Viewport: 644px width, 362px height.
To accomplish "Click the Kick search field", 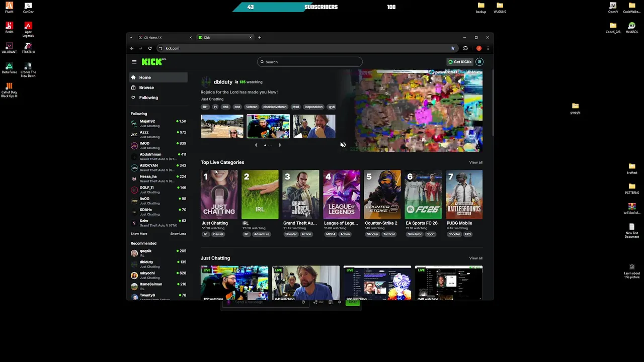I will pyautogui.click(x=309, y=62).
